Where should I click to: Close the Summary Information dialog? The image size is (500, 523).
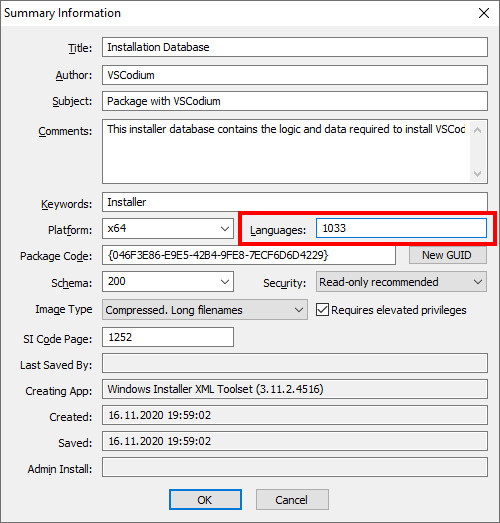tap(484, 13)
